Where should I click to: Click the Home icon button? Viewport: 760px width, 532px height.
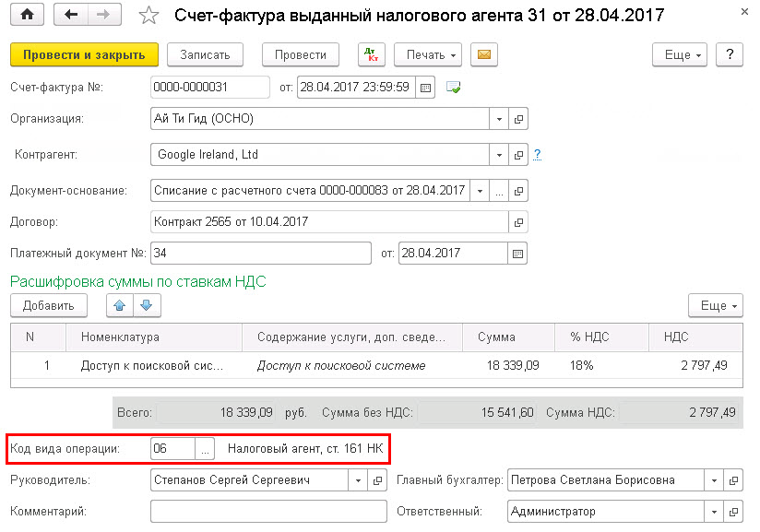point(27,16)
